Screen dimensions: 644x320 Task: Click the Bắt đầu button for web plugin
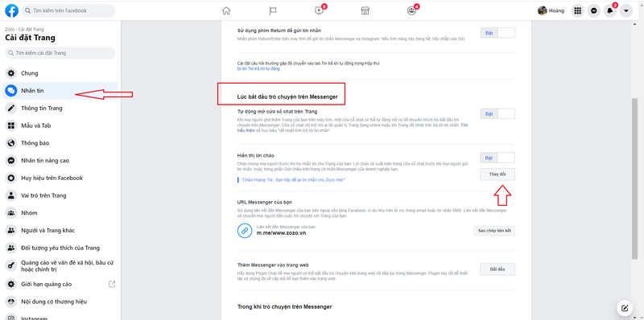497,269
